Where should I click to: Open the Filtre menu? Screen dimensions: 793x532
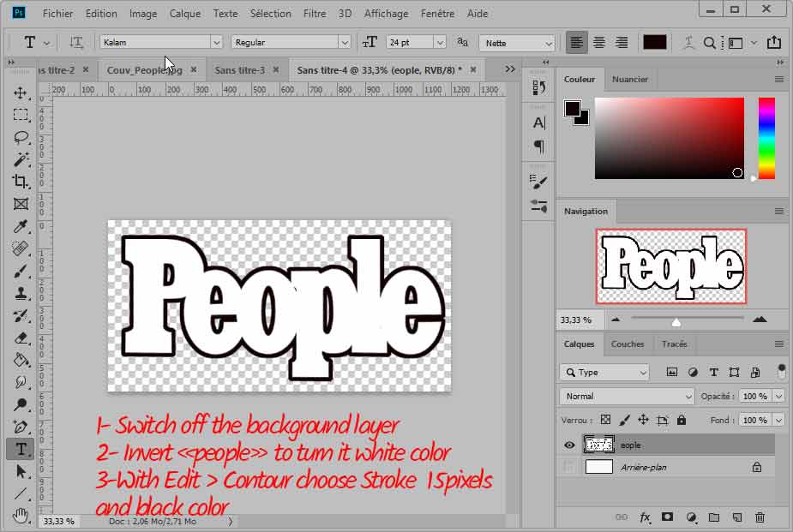pyautogui.click(x=315, y=14)
